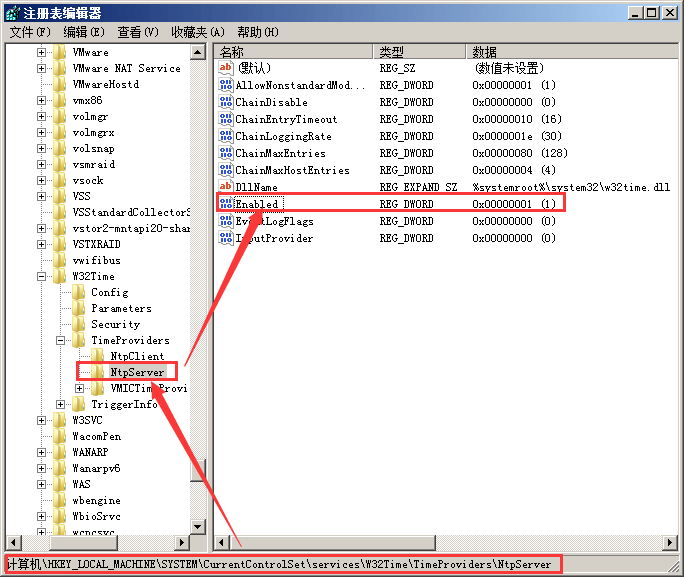Open the 收藏夹(A) menu

[x=197, y=32]
